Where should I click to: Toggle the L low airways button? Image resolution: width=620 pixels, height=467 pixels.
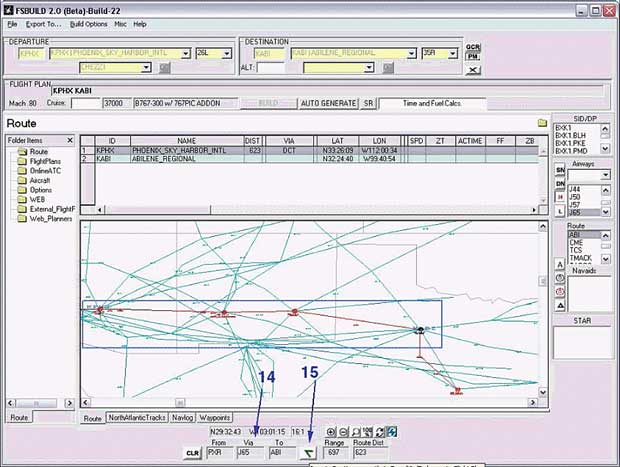(x=560, y=211)
